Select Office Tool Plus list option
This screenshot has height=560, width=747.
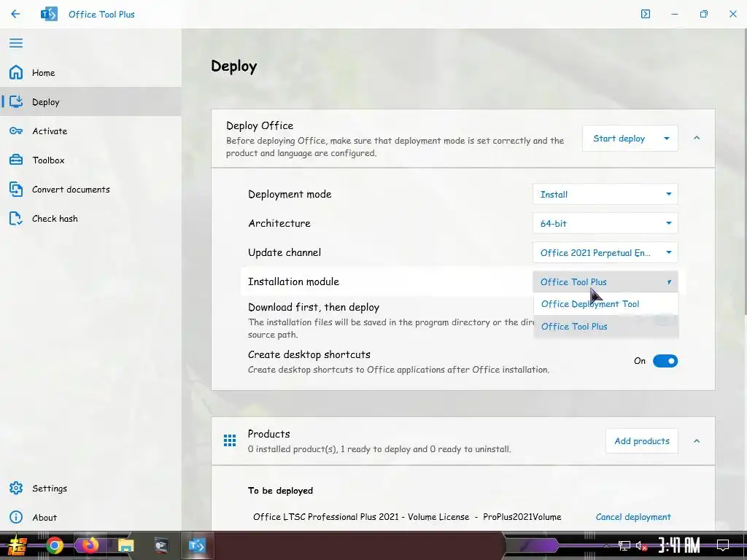click(606, 326)
